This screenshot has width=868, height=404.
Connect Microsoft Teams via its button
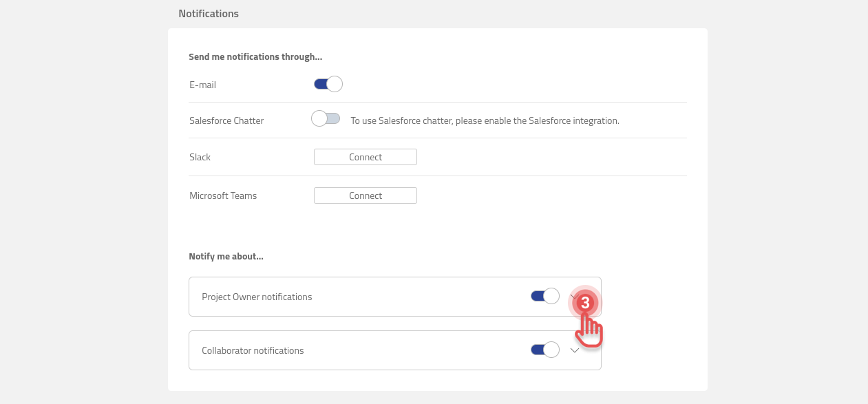tap(365, 195)
